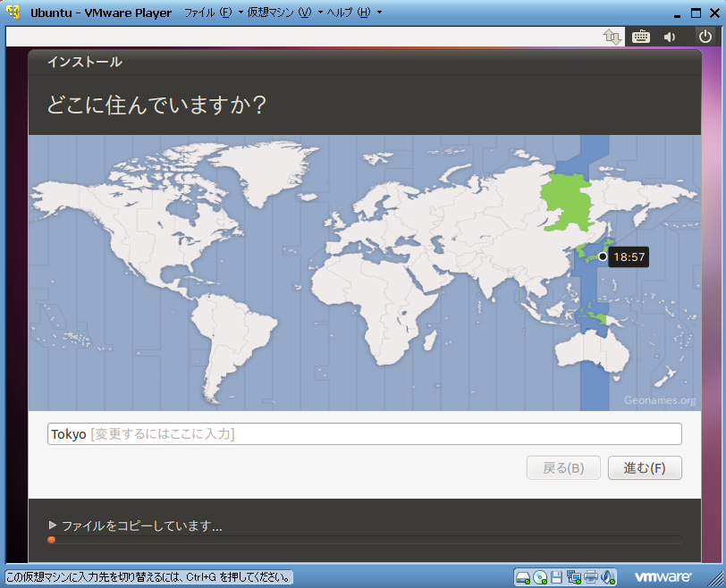Open the ヘルプ(H) menu
This screenshot has width=726, height=588.
click(349, 13)
